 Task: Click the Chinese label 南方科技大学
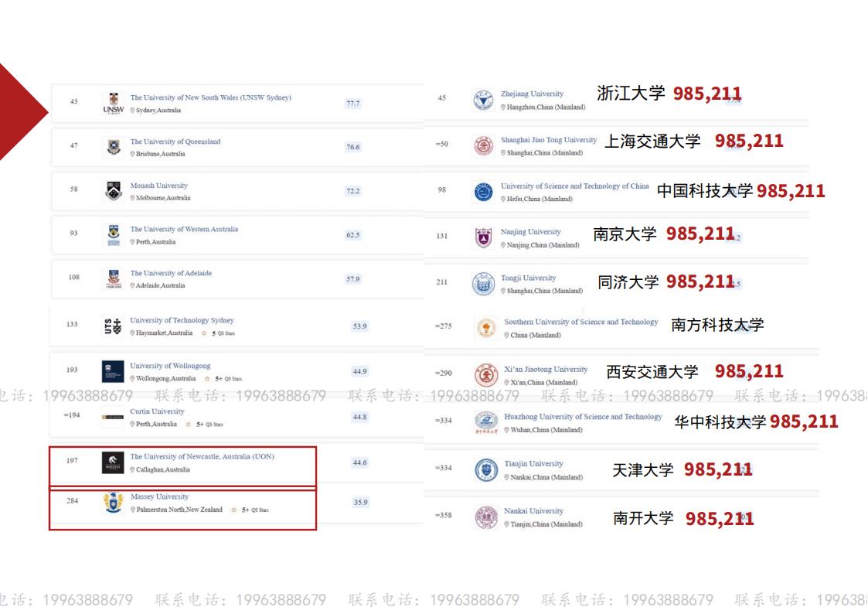(x=717, y=325)
